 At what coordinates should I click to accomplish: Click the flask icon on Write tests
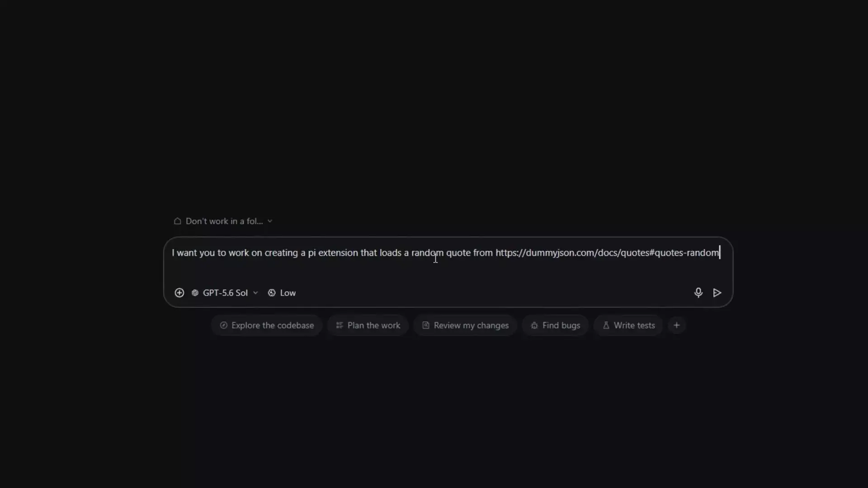click(x=606, y=325)
